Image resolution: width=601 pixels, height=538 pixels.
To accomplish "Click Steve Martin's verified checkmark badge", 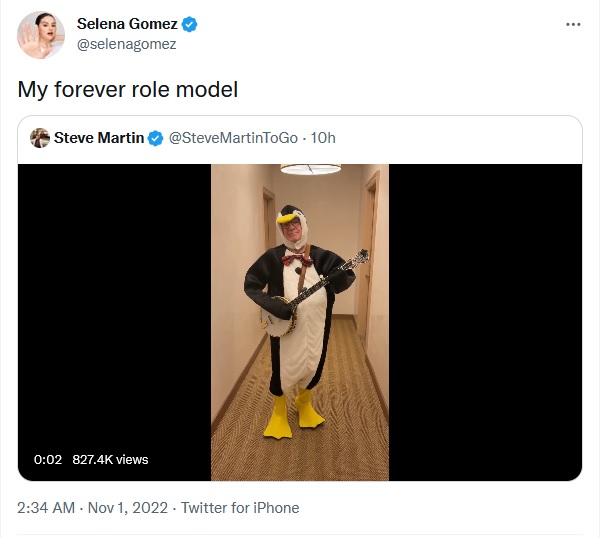I will [156, 138].
